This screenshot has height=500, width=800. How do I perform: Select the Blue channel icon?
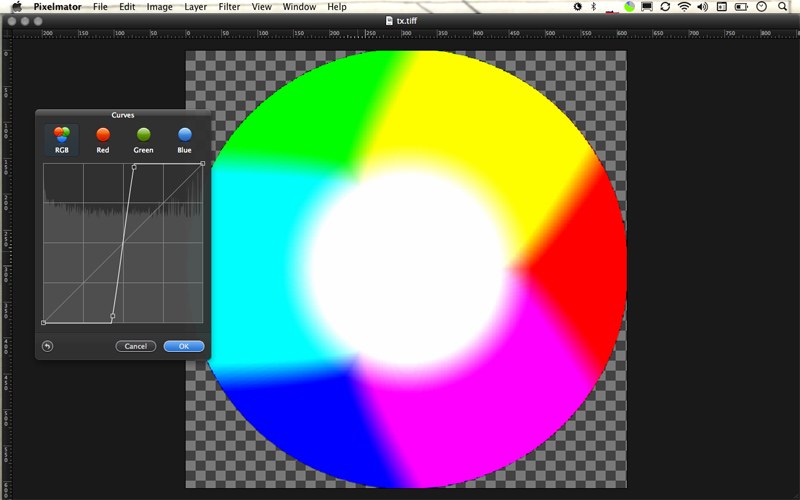tap(184, 136)
